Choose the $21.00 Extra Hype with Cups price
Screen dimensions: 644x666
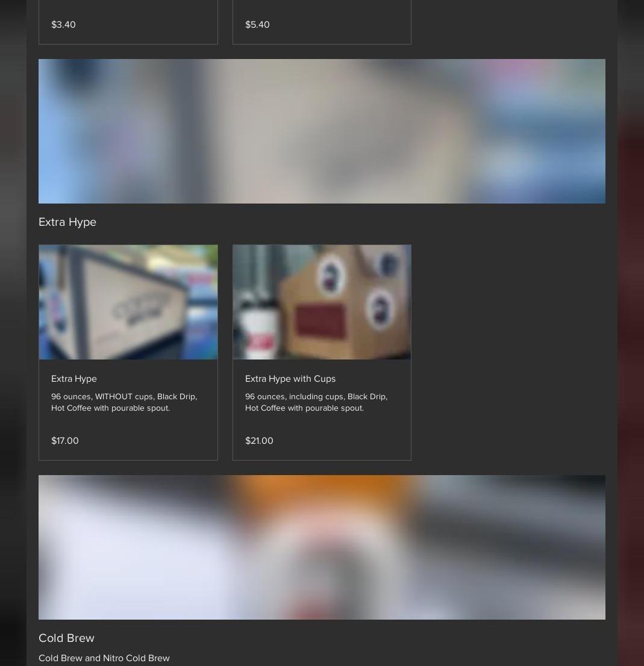259,441
